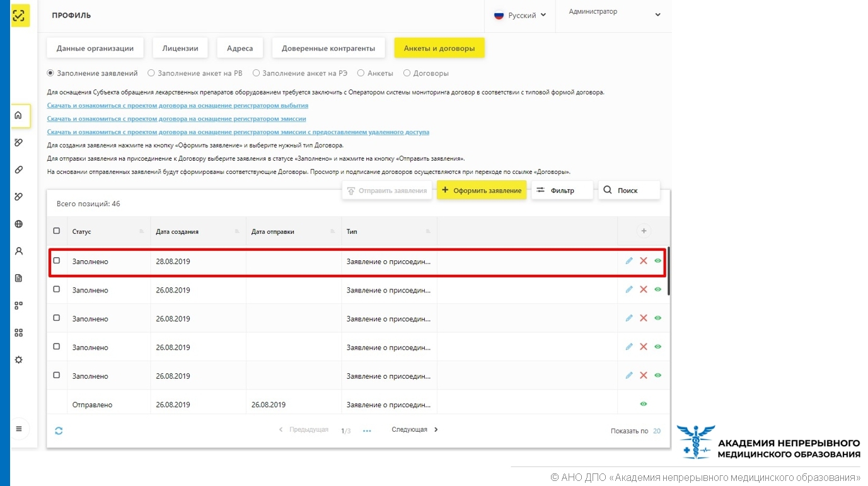Image resolution: width=868 pixels, height=486 pixels.
Task: Tick the checkbox for the 28.08.2019 row
Action: click(x=57, y=260)
